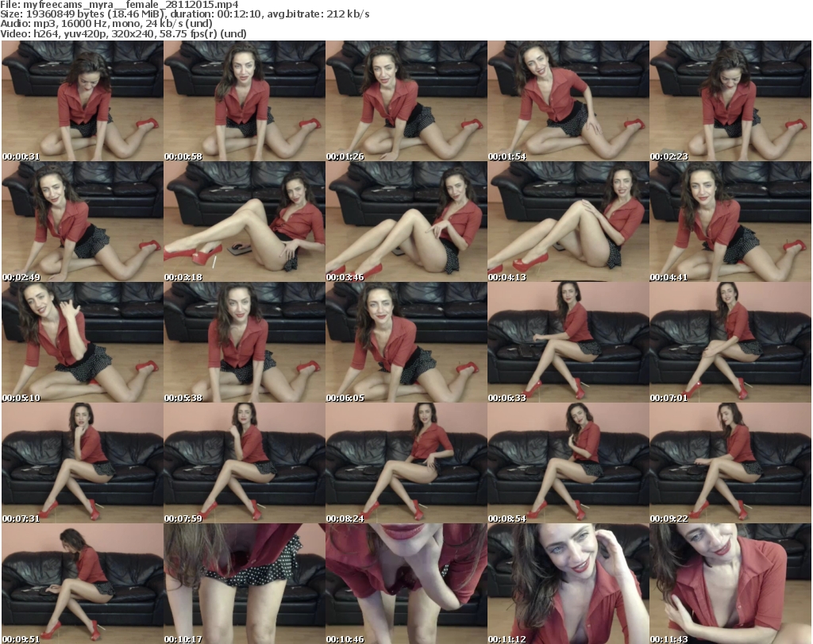Click the Size and duration info line
Image resolution: width=813 pixels, height=644 pixels.
[x=184, y=14]
